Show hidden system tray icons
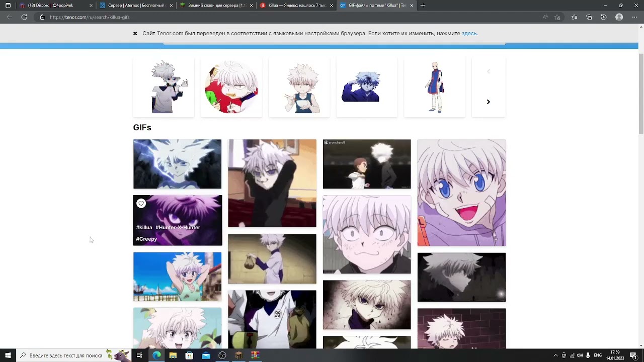 coord(555,355)
